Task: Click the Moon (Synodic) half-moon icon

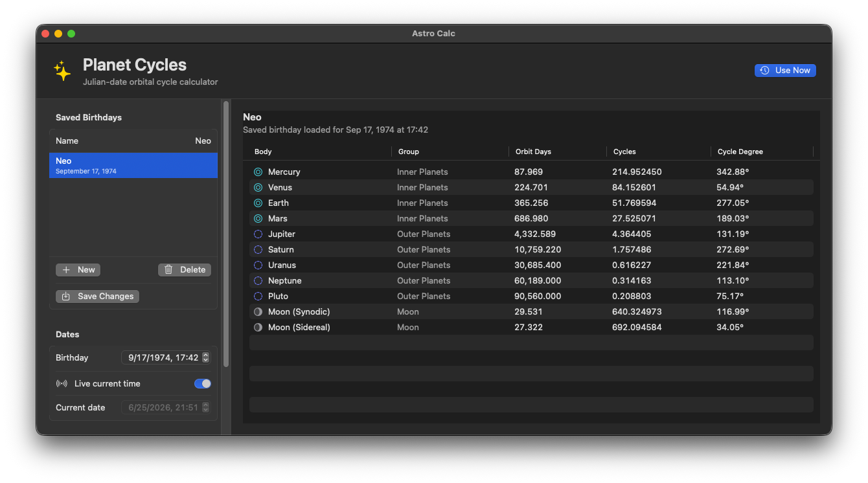Action: pos(258,312)
